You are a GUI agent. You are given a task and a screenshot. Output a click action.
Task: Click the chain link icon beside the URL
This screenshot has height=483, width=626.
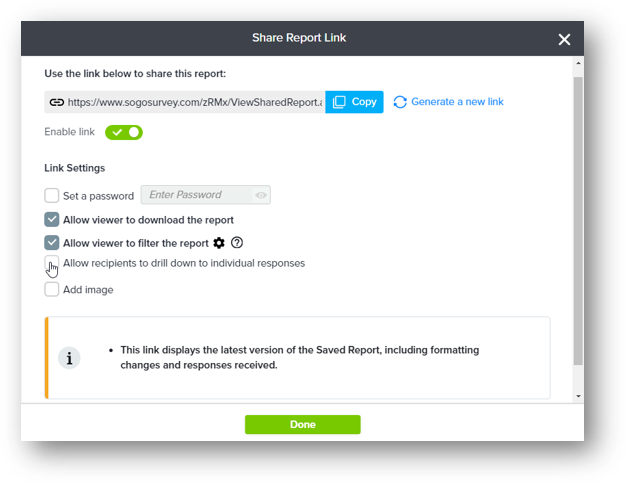pyautogui.click(x=57, y=102)
